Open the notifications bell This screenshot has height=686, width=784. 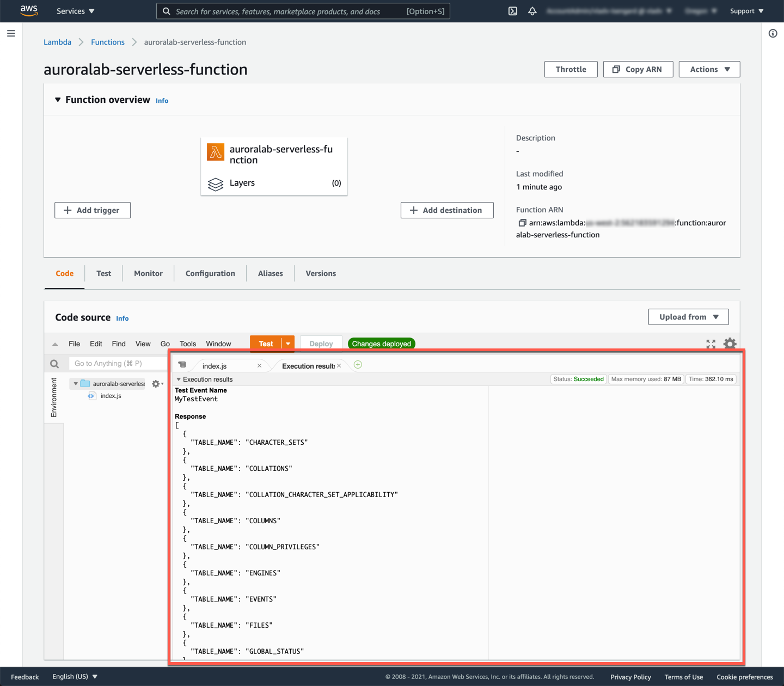click(532, 11)
